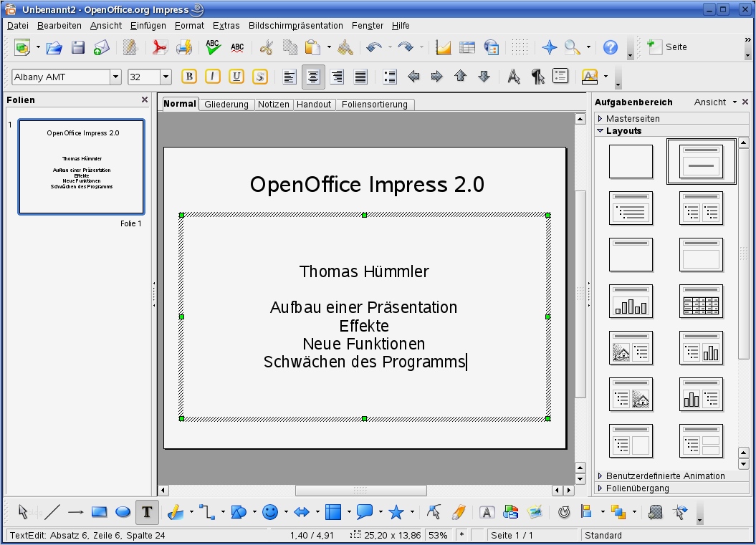This screenshot has height=545, width=756.
Task: Click the Cut scissors icon
Action: [x=267, y=47]
